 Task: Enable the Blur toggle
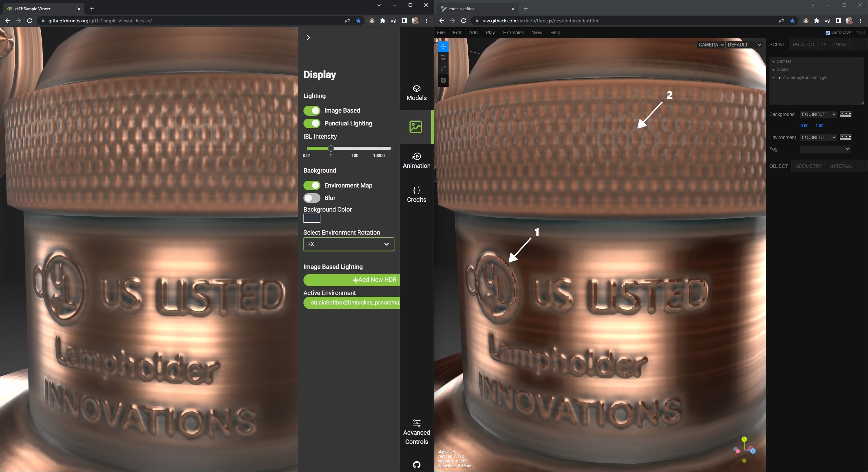[312, 198]
